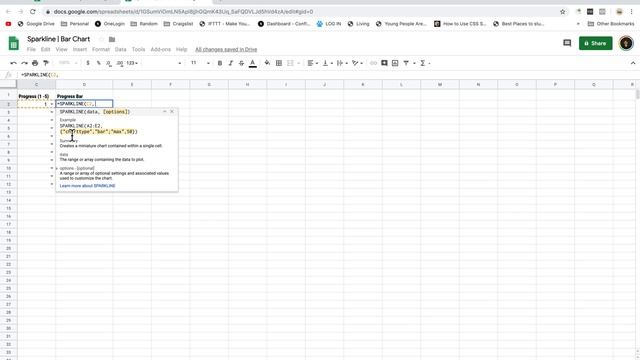Bookmark this page with star icon
The height and width of the screenshot is (360, 640).
coord(562,12)
